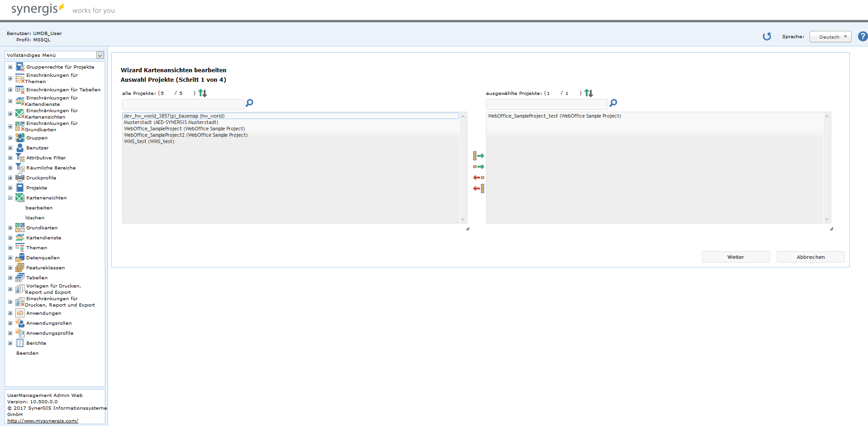Move all projects to the selected list
Viewport: 868px width, 426px height.
478,156
